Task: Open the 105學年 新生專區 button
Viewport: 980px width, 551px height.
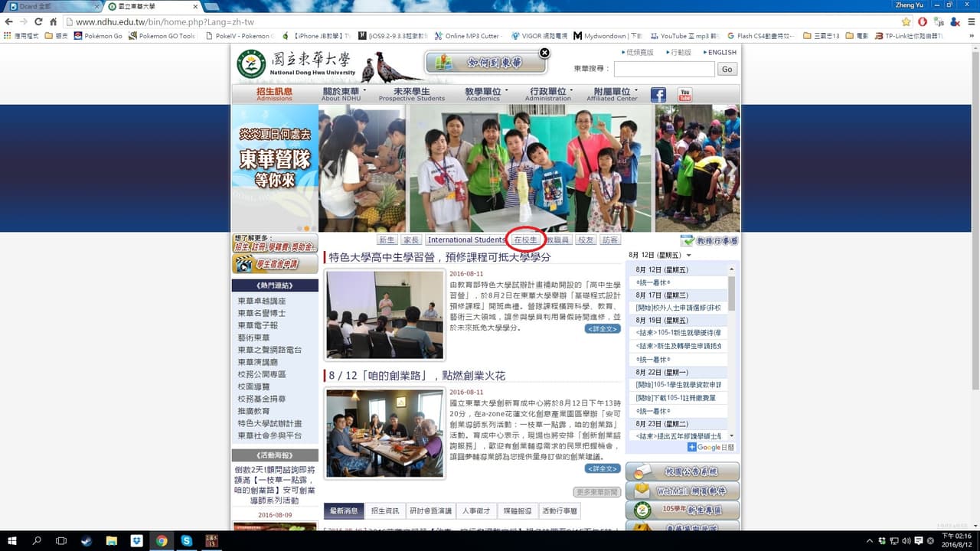Action: 683,510
